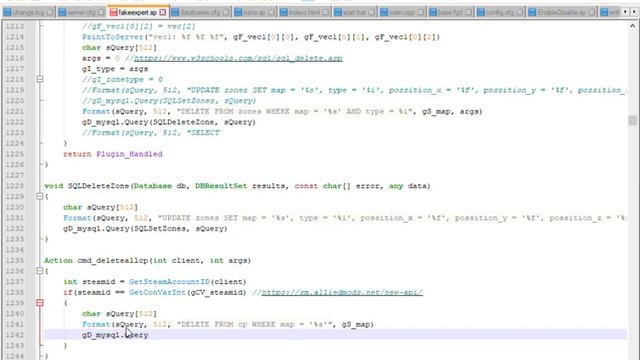Click 'gD_mysql.Query(SQLDeleteZone, sQuery)' line
Viewport: 640px width, 360px height.
click(x=169, y=122)
